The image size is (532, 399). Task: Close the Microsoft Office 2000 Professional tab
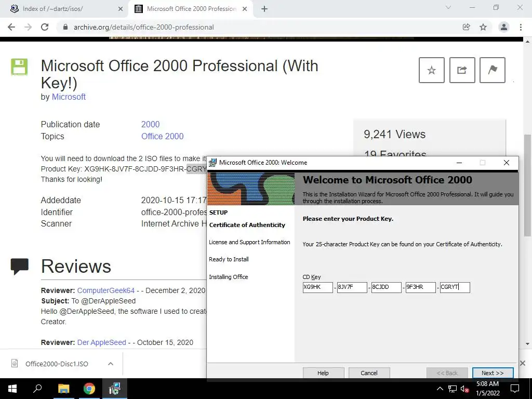[245, 9]
